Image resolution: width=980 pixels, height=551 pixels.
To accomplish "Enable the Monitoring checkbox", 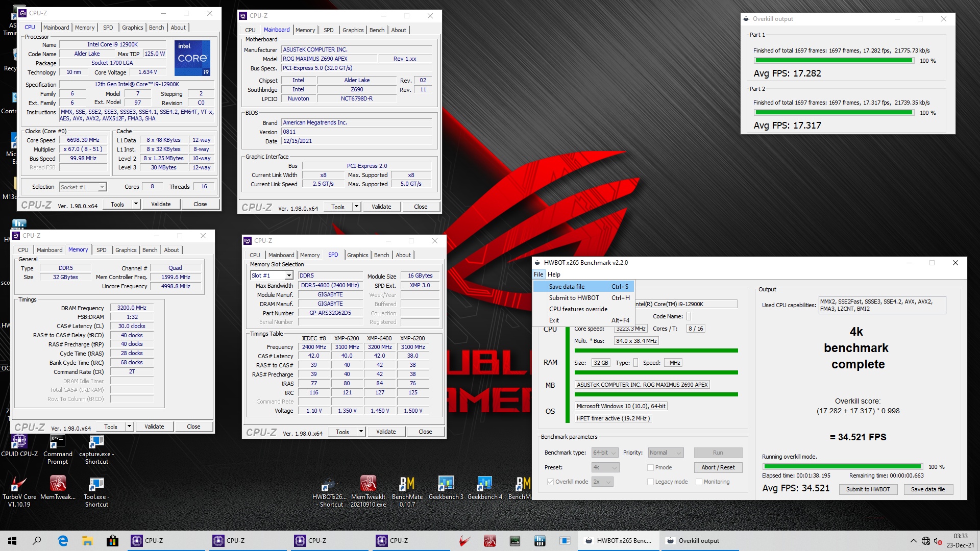I will 699,482.
